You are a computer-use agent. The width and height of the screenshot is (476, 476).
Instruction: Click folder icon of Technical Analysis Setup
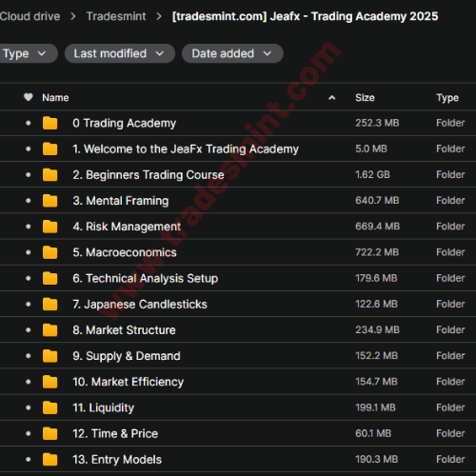(x=50, y=278)
